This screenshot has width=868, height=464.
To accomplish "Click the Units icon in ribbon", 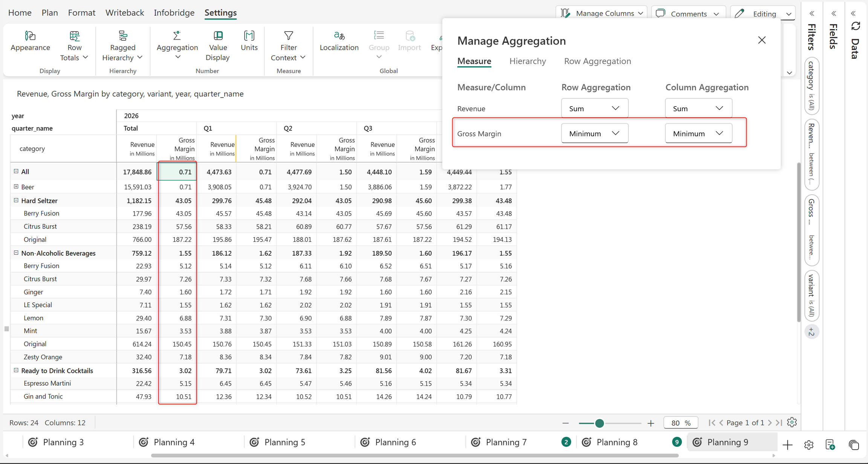I will point(249,36).
